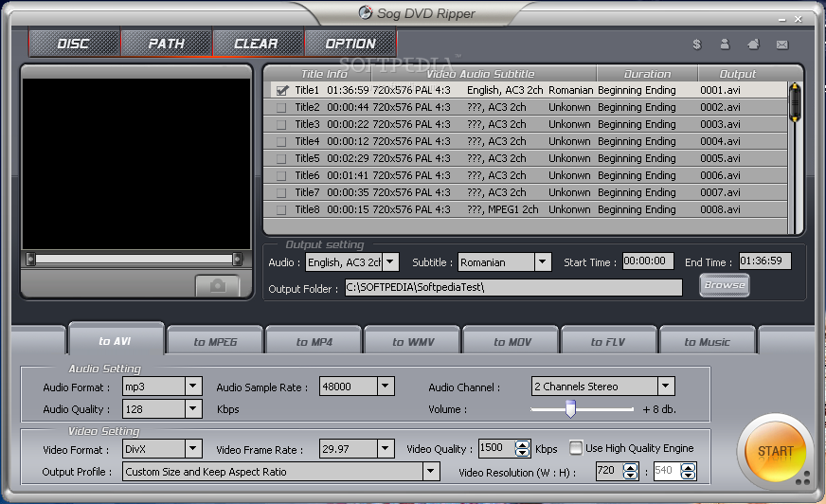Click the CLEAR button
The image size is (826, 504).
(x=258, y=44)
